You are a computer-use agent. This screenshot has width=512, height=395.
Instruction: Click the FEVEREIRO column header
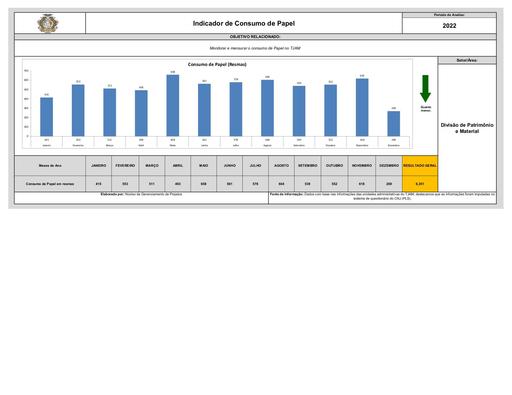125,166
